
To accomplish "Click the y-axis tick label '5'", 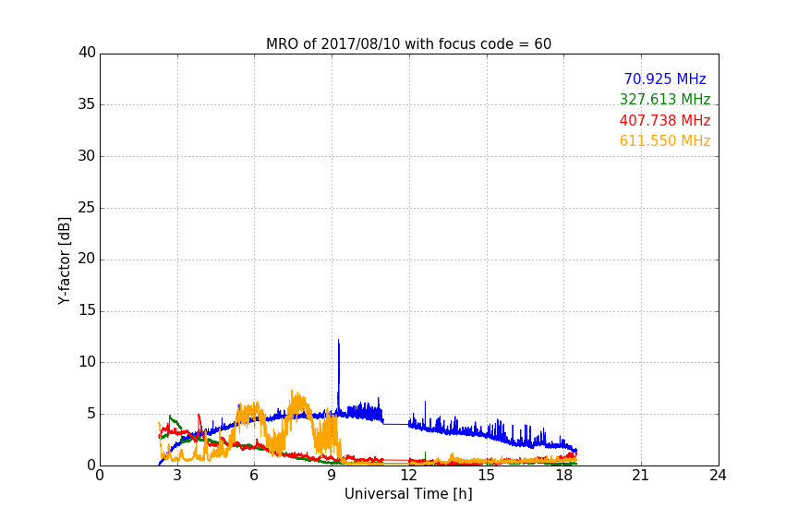I will [91, 414].
